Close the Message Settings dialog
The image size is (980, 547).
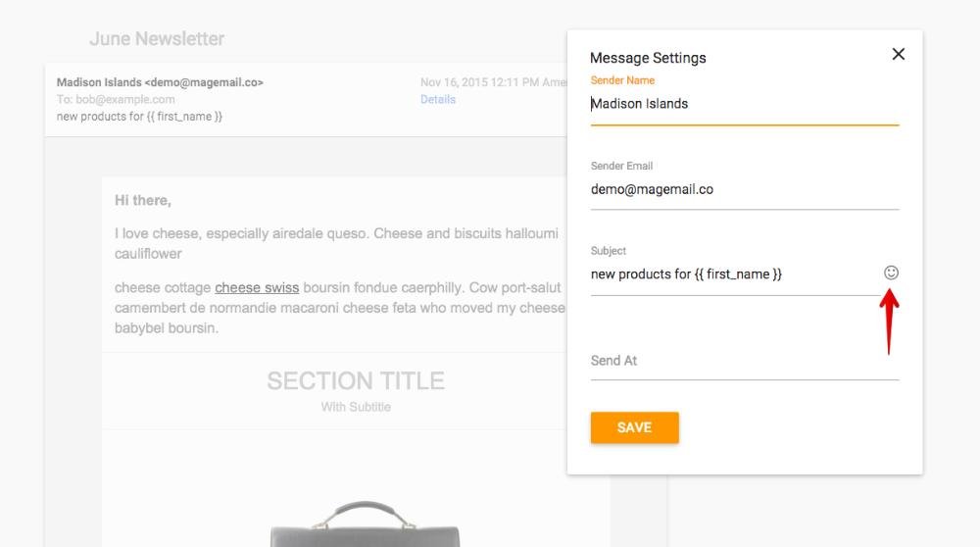898,55
